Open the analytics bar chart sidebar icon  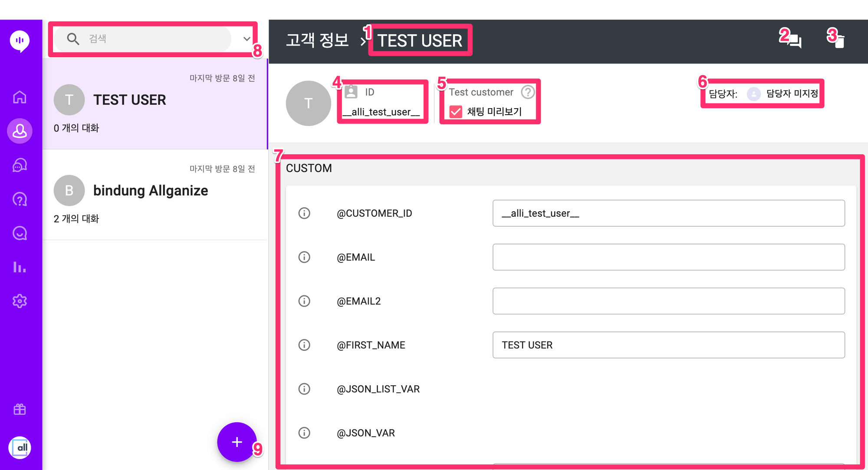click(20, 267)
